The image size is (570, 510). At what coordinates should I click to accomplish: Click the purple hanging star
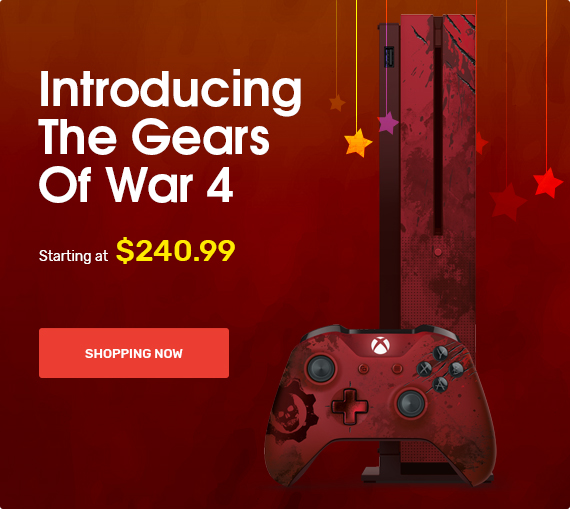(387, 123)
